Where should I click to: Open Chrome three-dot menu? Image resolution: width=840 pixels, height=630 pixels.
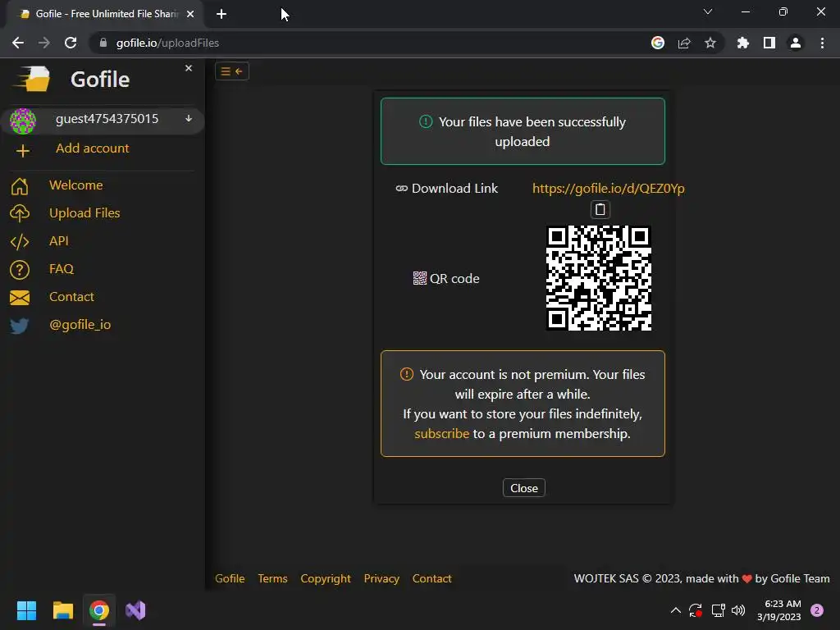822,43
